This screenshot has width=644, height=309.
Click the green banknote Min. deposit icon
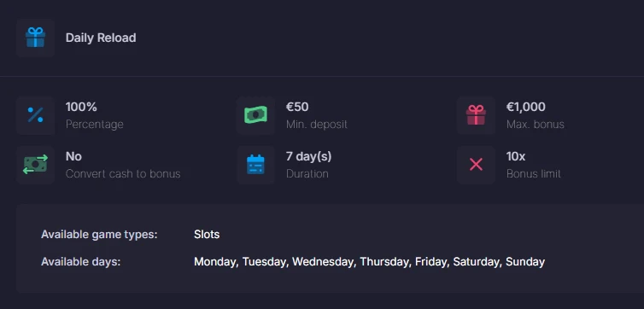tap(255, 115)
